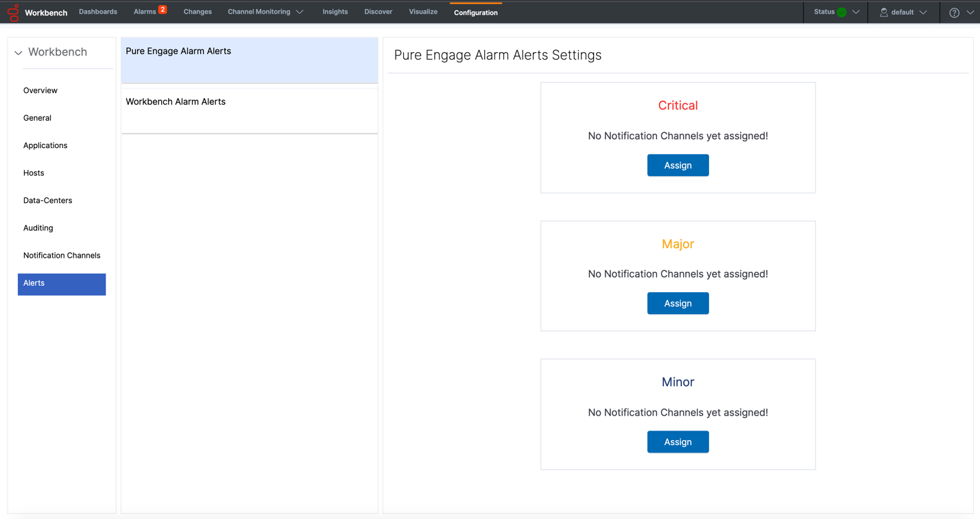Viewport: 980px width, 519px height.
Task: Open the help dropdown arrow
Action: (x=969, y=12)
